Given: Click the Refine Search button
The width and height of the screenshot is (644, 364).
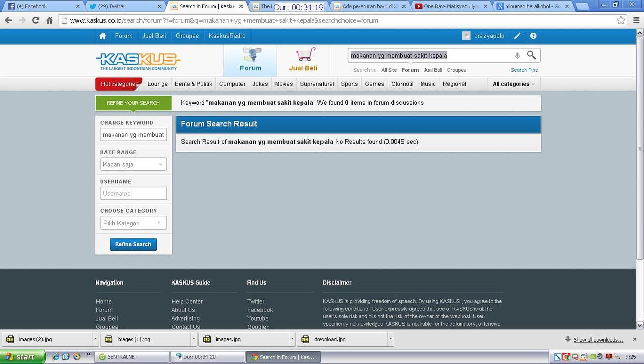Looking at the screenshot, I should point(133,244).
